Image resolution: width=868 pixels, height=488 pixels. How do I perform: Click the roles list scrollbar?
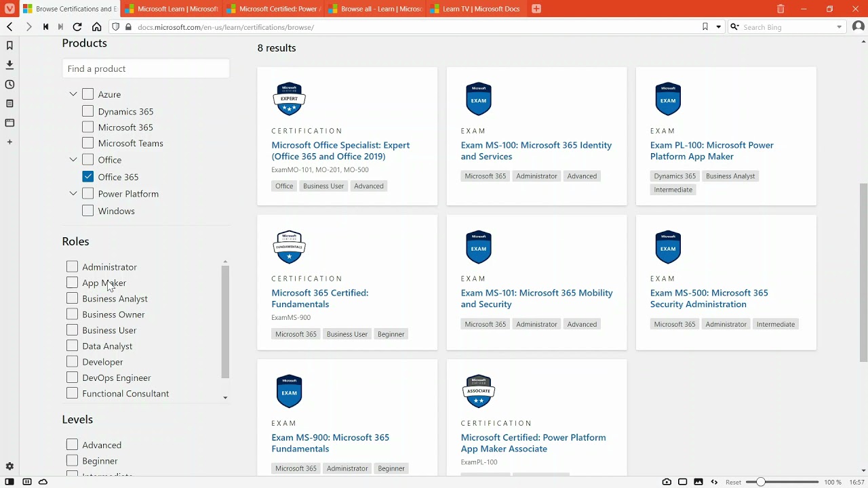(x=225, y=322)
